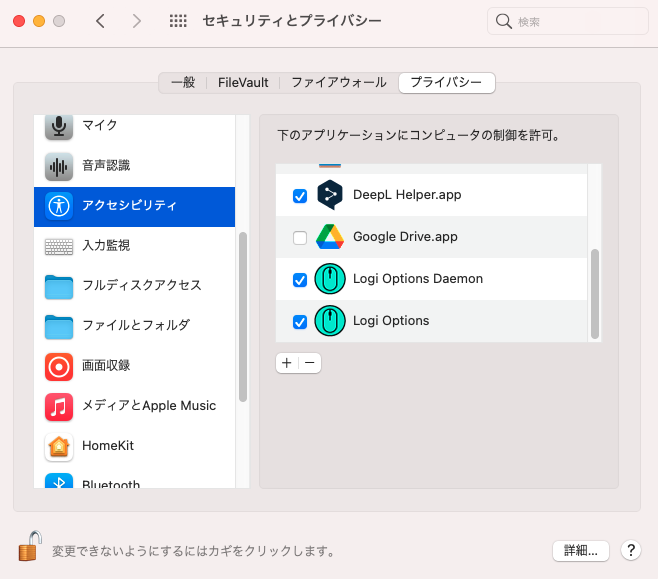The image size is (658, 579).
Task: Select the Logi Options row label
Action: tap(391, 321)
